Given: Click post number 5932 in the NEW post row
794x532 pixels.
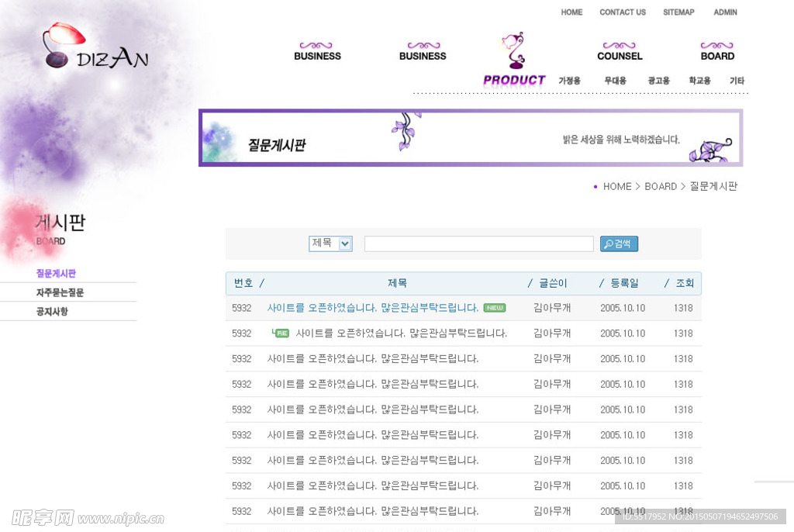Looking at the screenshot, I should coord(242,308).
